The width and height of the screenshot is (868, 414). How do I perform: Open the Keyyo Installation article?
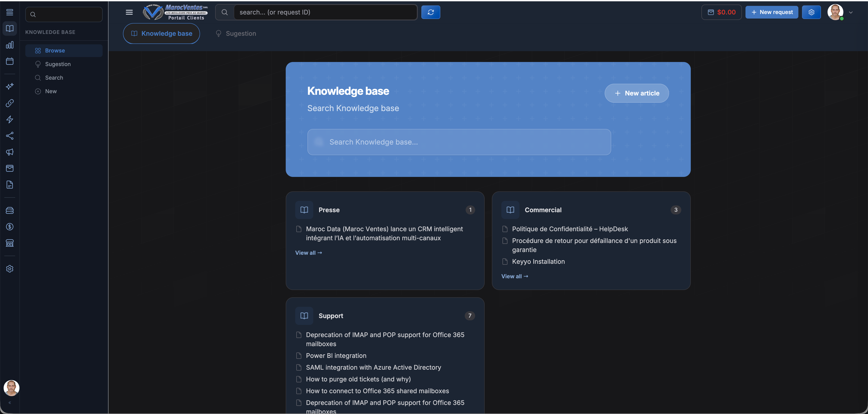pos(538,261)
